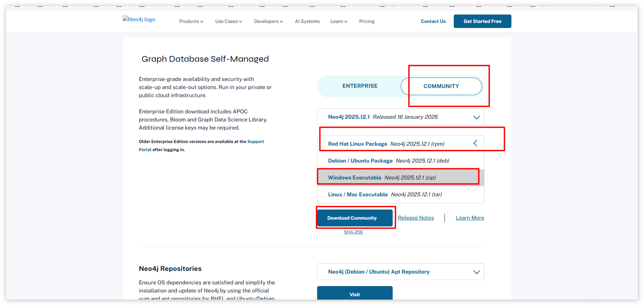
Task: Open the SHA-256 checksum link
Action: (x=353, y=232)
